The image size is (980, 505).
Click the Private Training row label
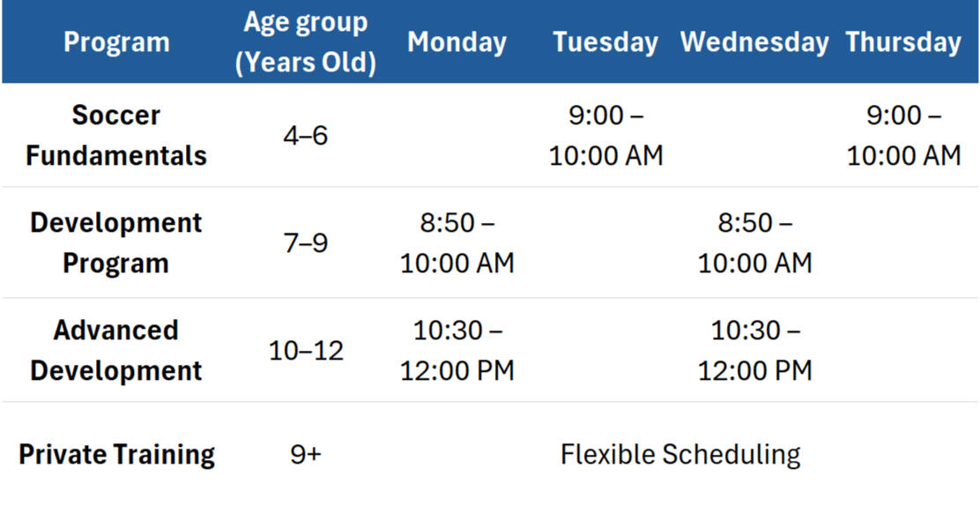[x=116, y=455]
